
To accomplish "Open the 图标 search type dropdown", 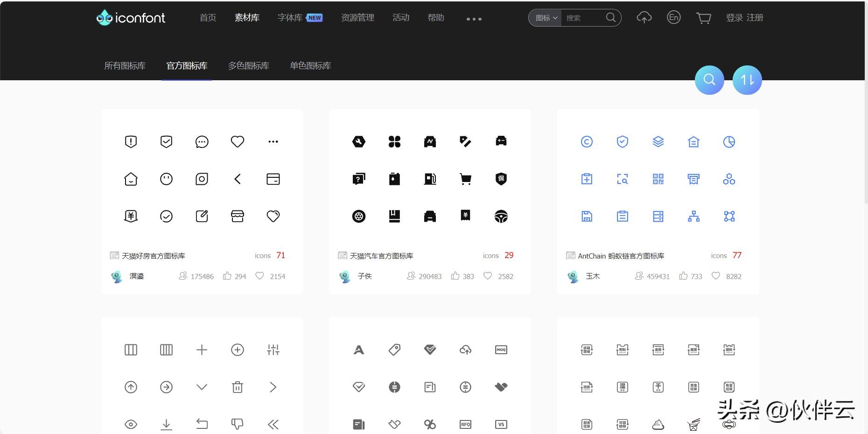I will coord(546,18).
